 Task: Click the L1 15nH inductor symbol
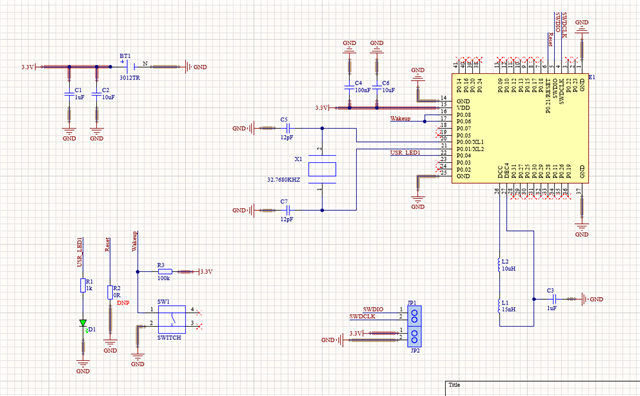tap(499, 306)
